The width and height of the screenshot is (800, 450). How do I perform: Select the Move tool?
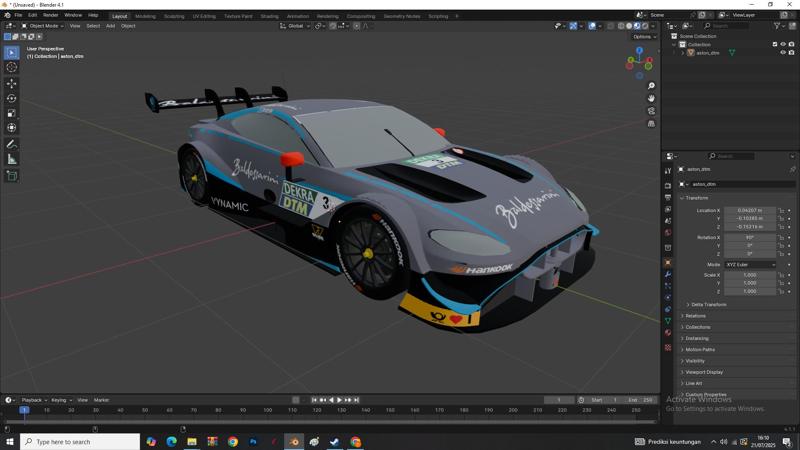pos(12,84)
